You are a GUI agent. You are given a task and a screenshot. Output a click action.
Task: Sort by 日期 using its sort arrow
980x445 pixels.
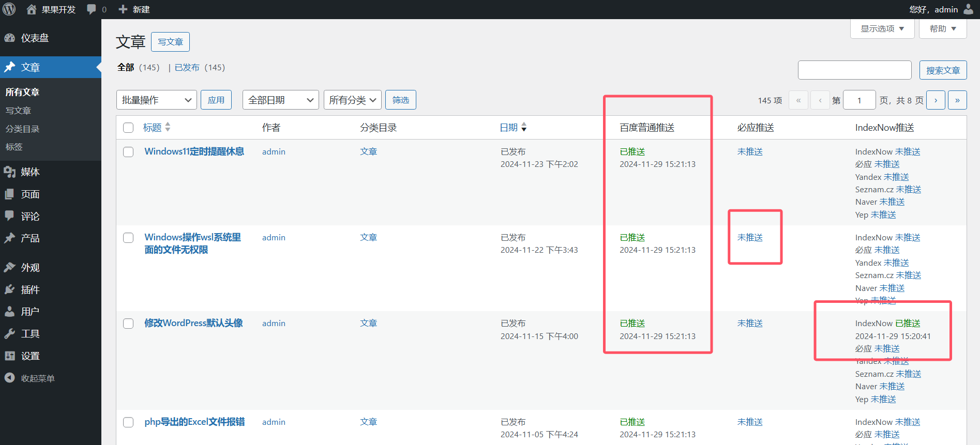tap(524, 127)
